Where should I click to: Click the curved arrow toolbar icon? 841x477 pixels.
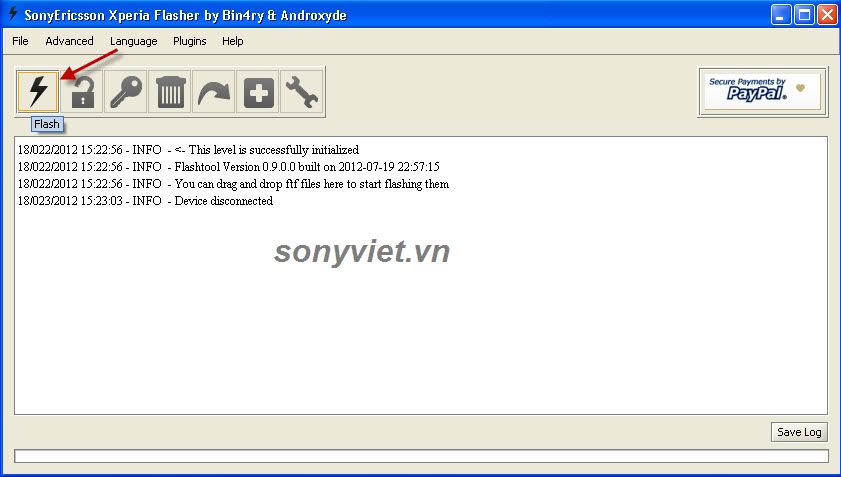[x=214, y=92]
